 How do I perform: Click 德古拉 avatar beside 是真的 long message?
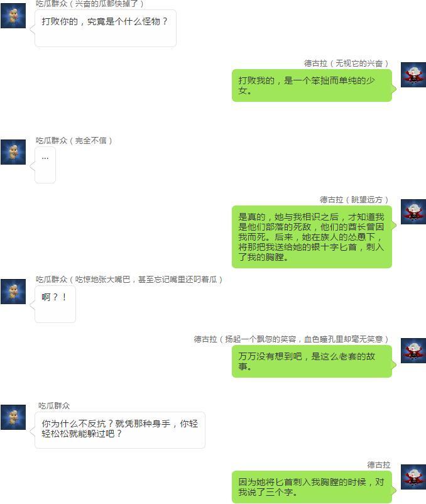(x=413, y=212)
